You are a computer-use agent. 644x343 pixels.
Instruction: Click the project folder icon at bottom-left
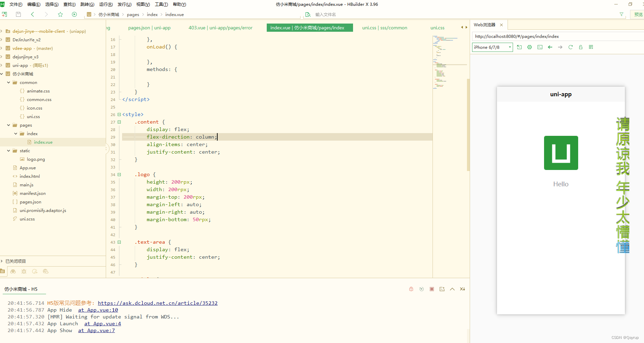(2, 271)
